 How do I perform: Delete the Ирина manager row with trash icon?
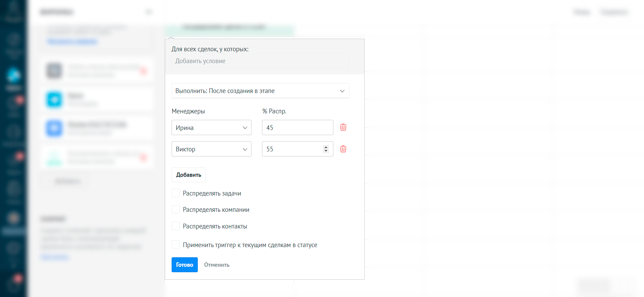pos(343,127)
